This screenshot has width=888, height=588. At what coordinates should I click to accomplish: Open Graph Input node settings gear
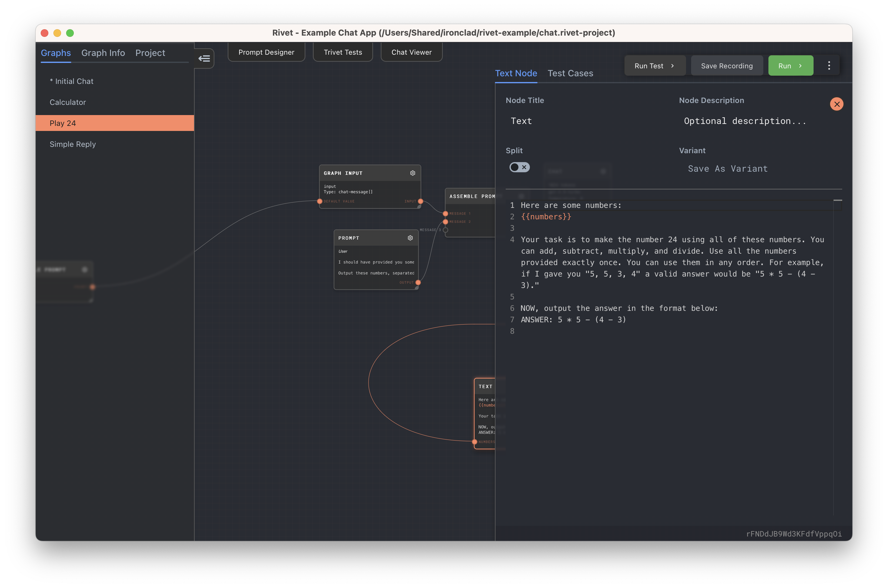tap(412, 173)
